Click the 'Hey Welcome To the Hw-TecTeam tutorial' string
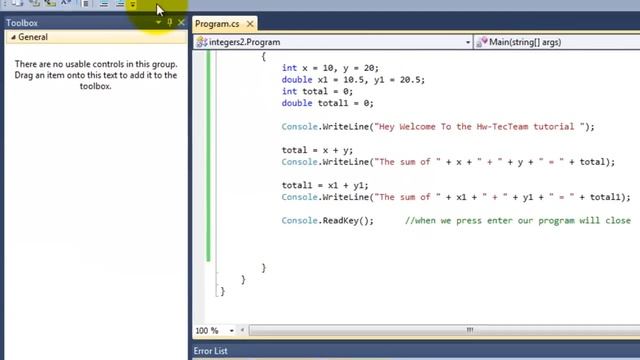 pos(480,127)
